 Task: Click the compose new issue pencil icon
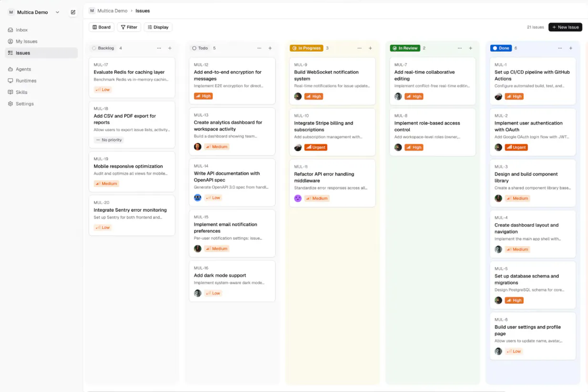73,12
